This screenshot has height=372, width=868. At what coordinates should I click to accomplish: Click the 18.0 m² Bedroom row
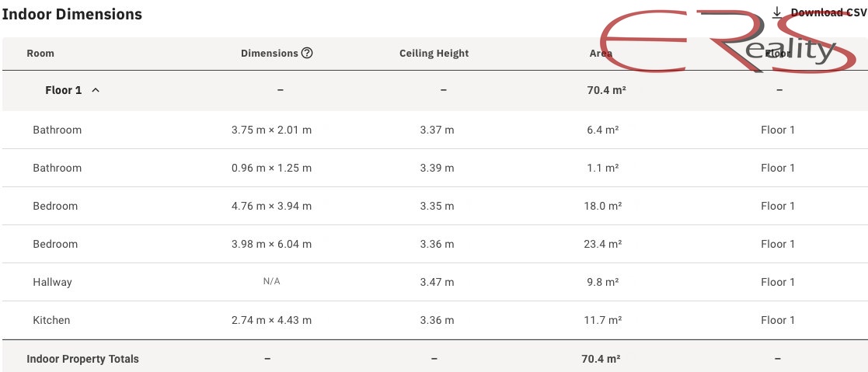(434, 206)
